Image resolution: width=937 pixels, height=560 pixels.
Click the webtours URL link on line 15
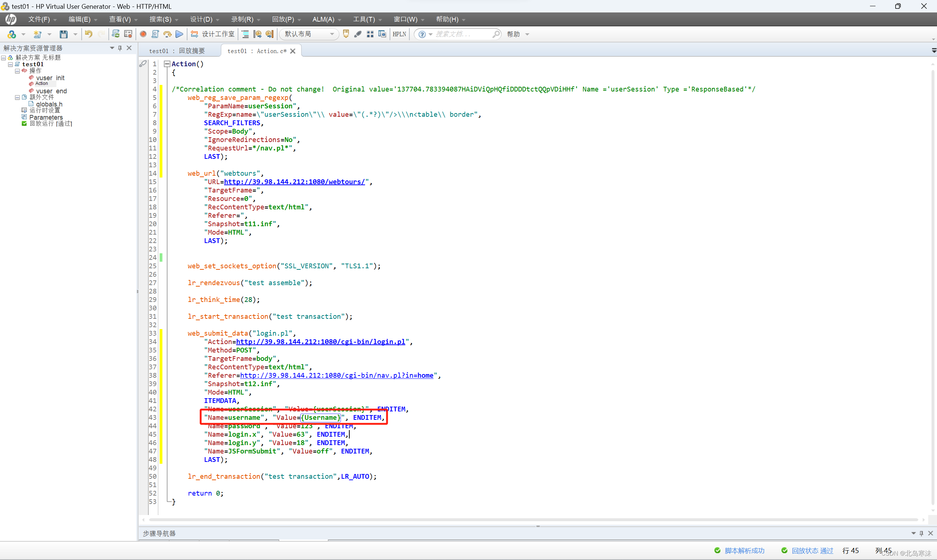(x=294, y=182)
